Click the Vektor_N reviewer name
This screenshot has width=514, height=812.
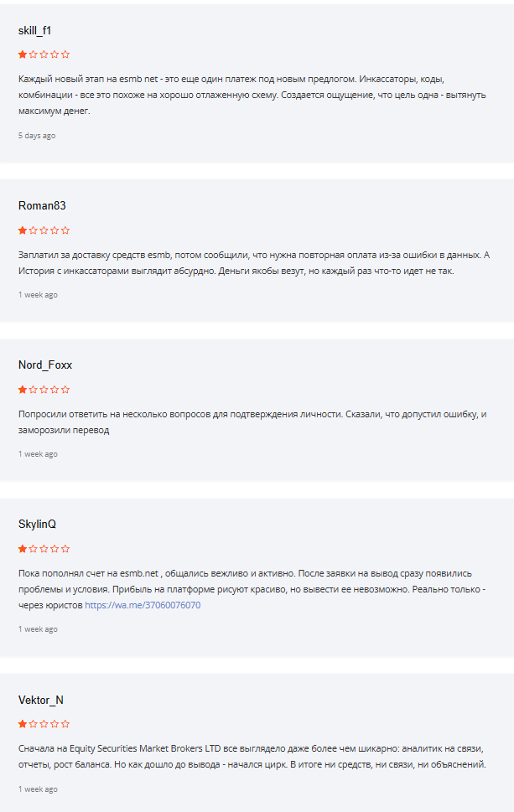[x=41, y=701]
